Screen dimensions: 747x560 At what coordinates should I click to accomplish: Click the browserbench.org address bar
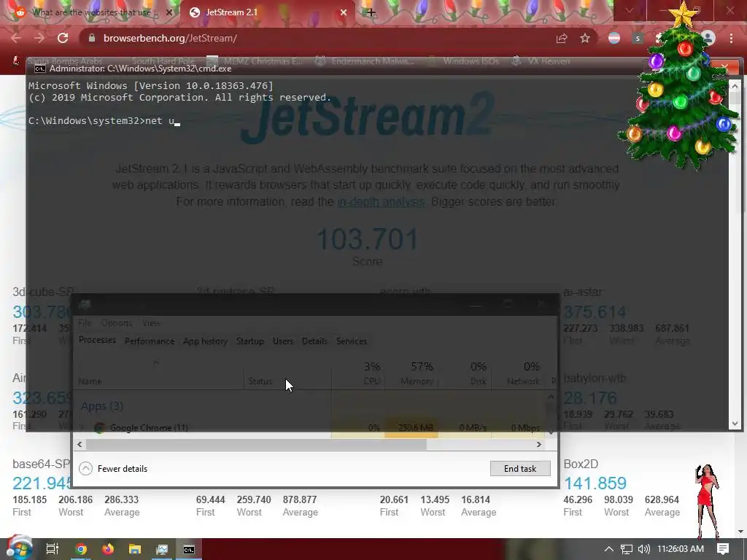[314, 38]
